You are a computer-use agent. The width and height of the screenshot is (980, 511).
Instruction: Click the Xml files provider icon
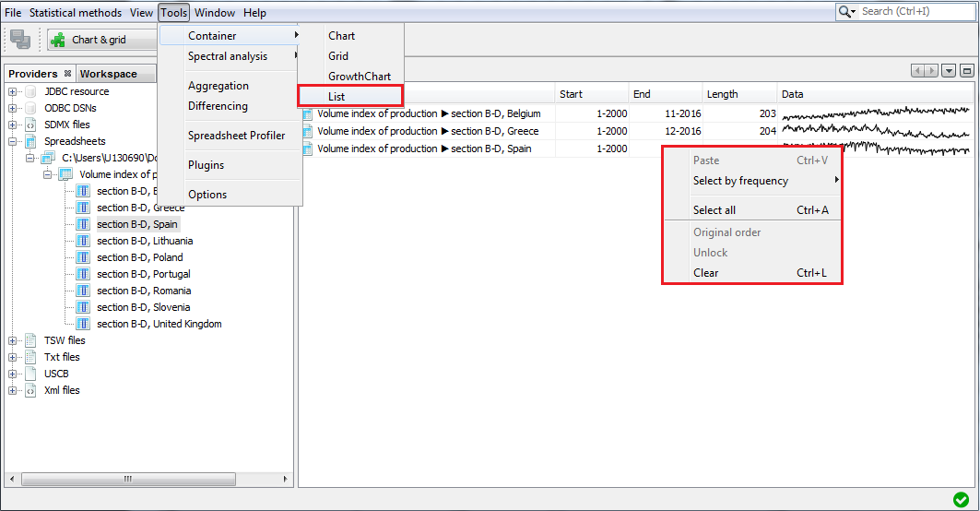32,390
